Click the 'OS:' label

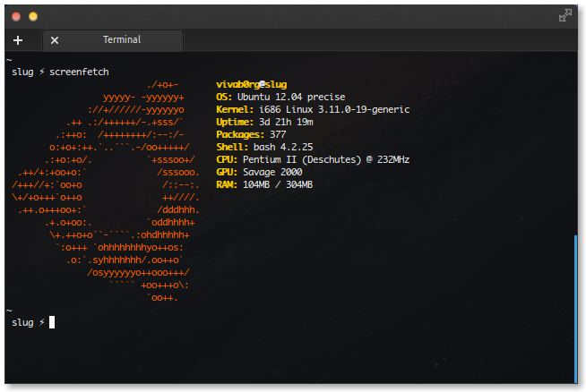pyautogui.click(x=224, y=97)
